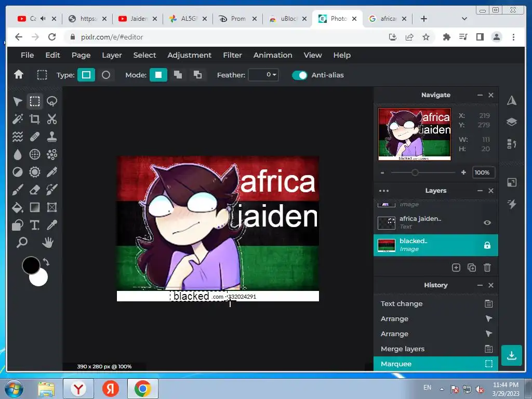Add a new layer
The image size is (532, 399).
coord(456,268)
